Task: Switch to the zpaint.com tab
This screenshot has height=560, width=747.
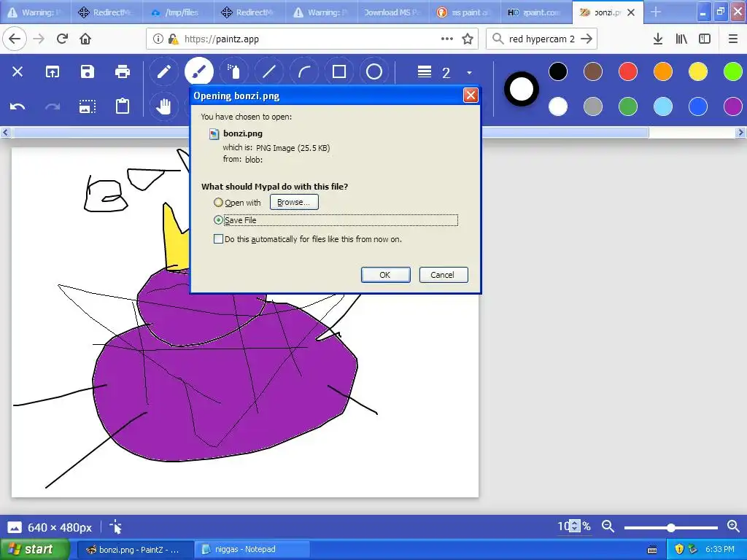Action: point(536,12)
